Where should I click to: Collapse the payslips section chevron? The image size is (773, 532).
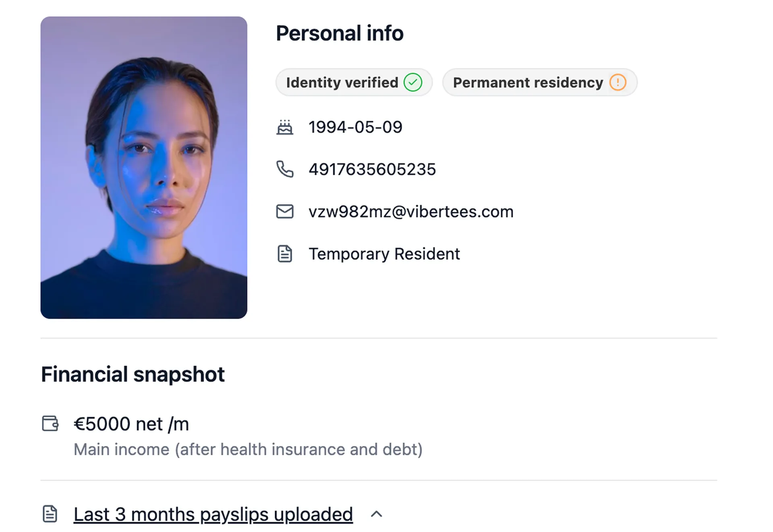coord(376,514)
